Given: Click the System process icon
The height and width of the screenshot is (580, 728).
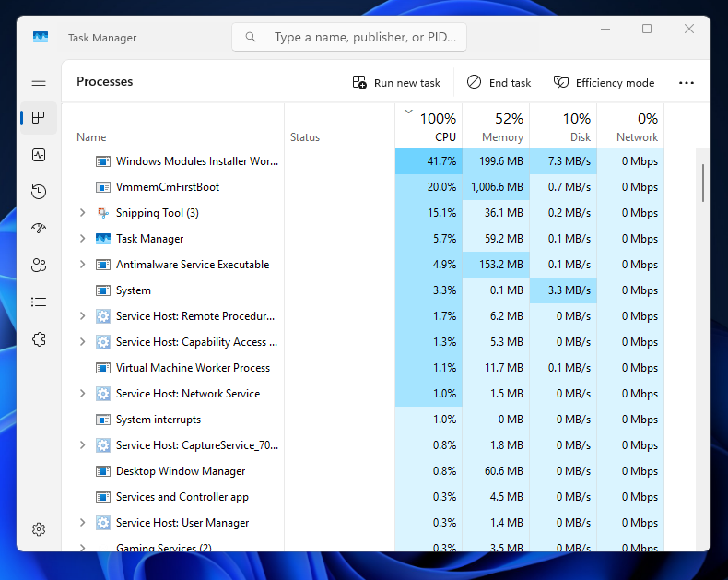Looking at the screenshot, I should (102, 290).
